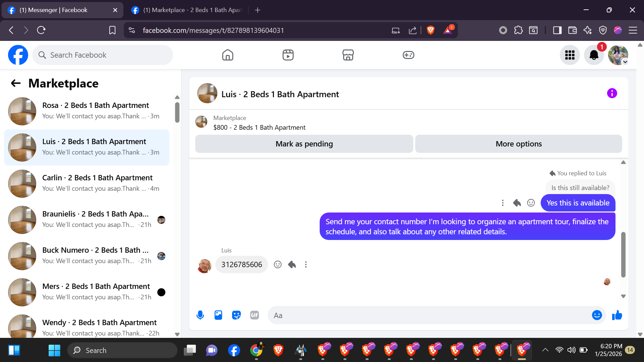Screen dimensions: 644x362
Task: Click the More options button
Action: tap(519, 144)
